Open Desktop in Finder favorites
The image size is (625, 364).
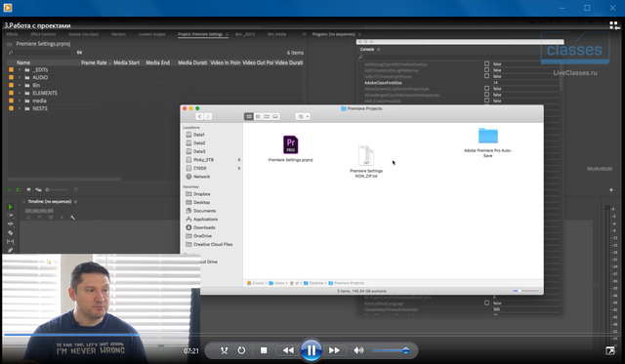click(197, 202)
